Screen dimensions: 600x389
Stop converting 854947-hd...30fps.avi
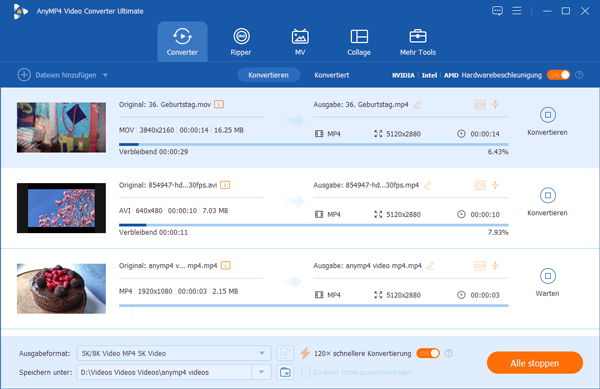coord(548,195)
